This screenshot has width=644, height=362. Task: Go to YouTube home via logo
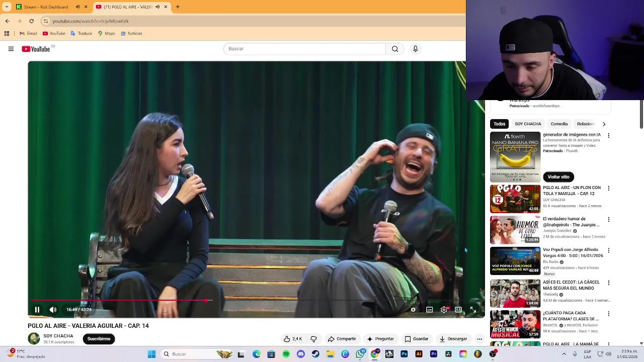click(36, 49)
